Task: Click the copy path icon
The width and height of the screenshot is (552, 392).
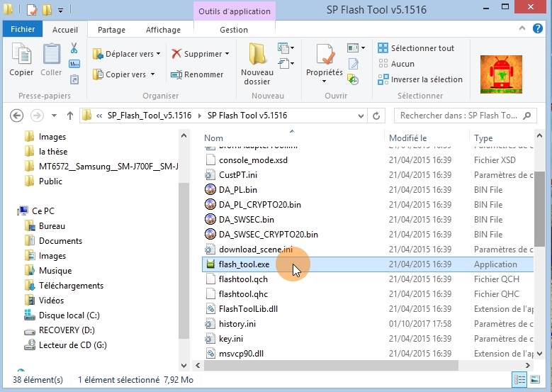Action: coord(74,64)
